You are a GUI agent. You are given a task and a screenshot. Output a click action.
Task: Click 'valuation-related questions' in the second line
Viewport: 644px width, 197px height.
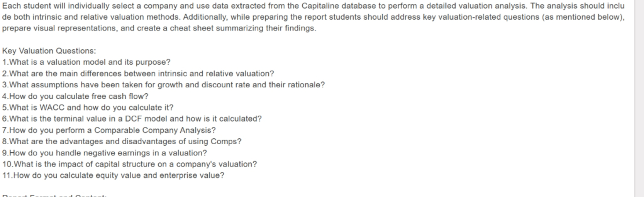coord(489,17)
